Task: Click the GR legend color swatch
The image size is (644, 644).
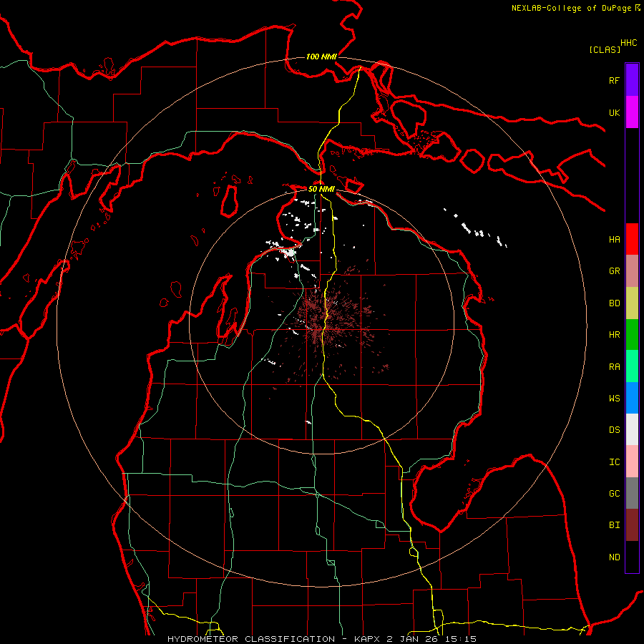Action: click(632, 270)
